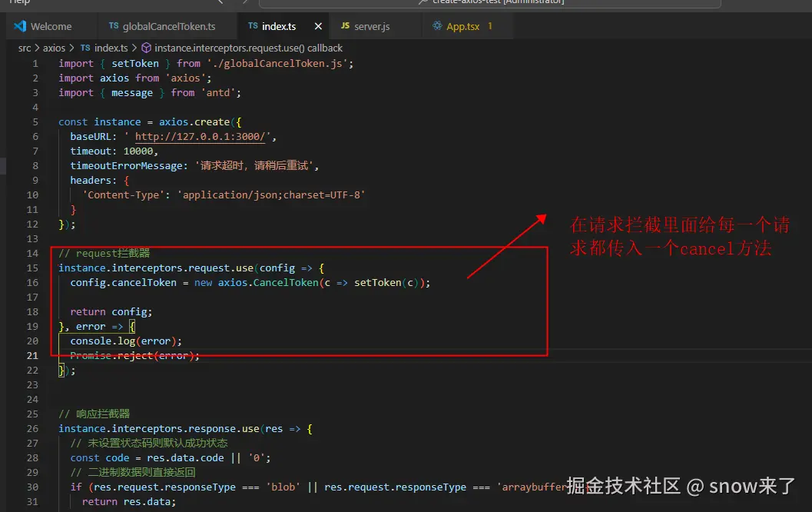The height and width of the screenshot is (512, 812).
Task: Click the command center search box
Action: (x=489, y=2)
